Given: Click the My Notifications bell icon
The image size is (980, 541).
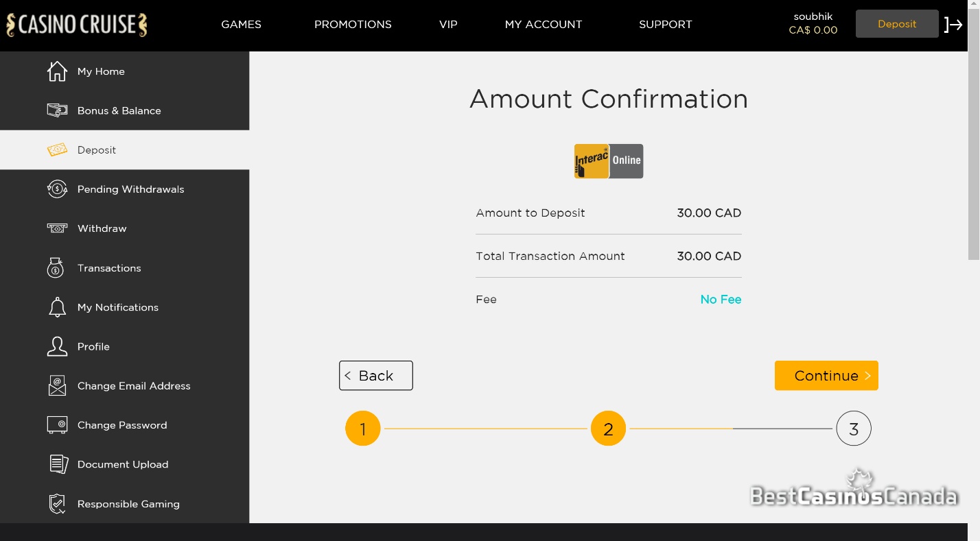Looking at the screenshot, I should pos(57,307).
